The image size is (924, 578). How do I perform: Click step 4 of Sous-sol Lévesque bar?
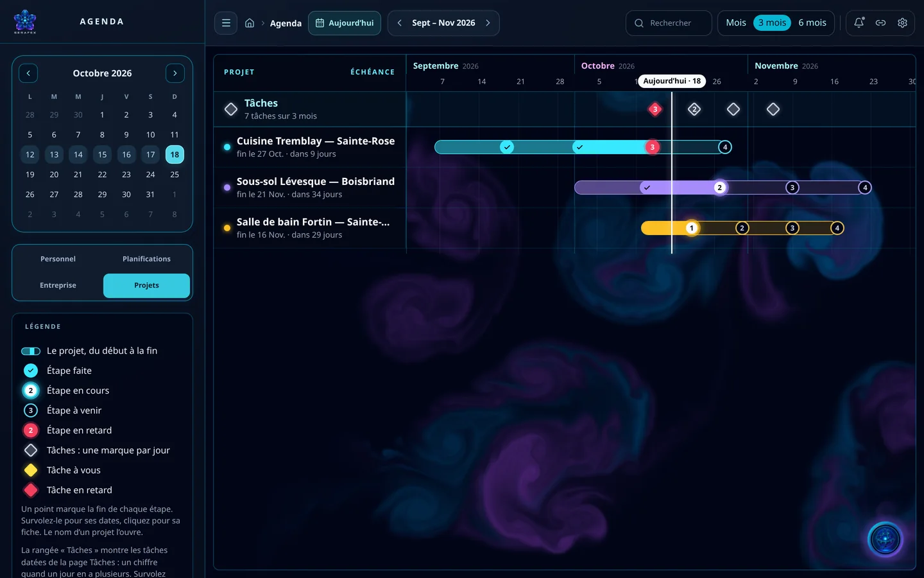(864, 188)
